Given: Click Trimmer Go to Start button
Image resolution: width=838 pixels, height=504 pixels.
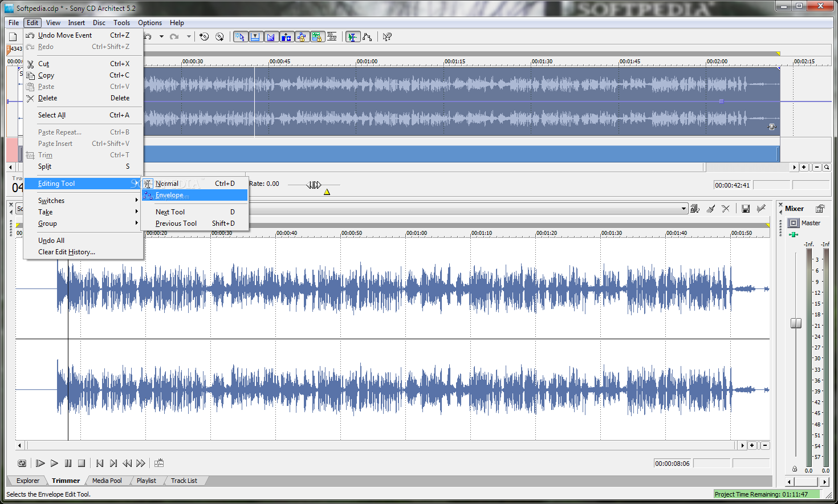Looking at the screenshot, I should (x=100, y=464).
